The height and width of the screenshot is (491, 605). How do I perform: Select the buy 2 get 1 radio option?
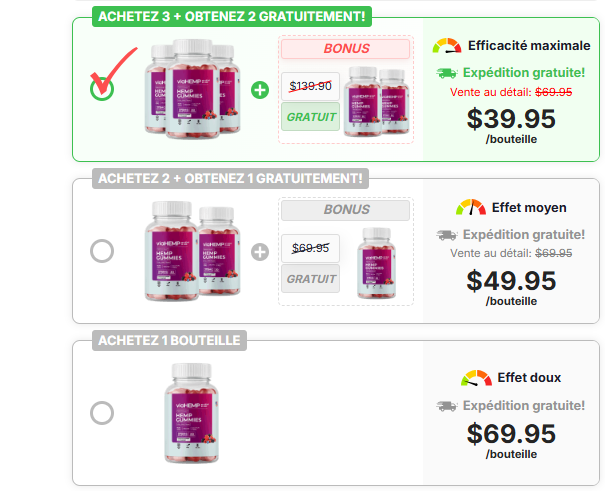[102, 251]
